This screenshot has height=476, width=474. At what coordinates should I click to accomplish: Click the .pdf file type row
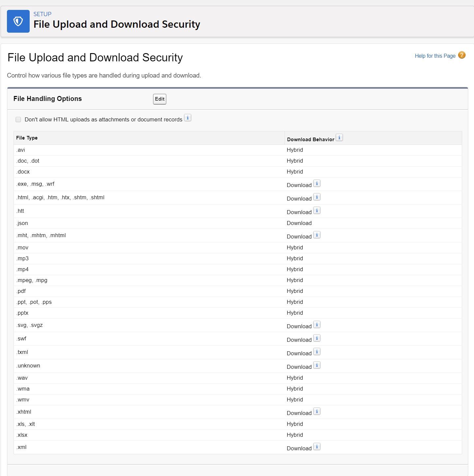pos(21,291)
